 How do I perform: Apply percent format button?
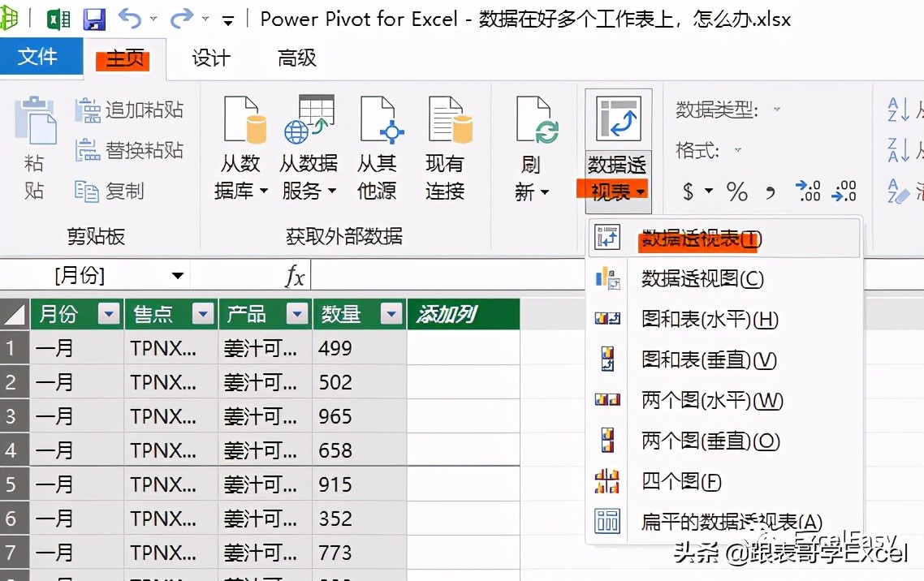tap(736, 192)
